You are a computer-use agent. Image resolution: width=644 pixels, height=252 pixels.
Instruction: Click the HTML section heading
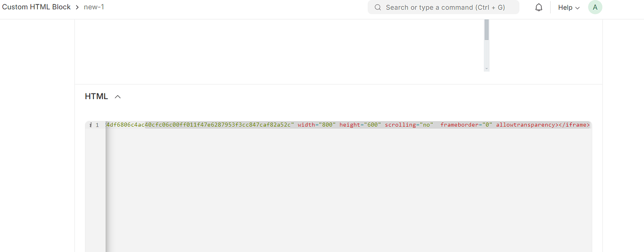[96, 97]
